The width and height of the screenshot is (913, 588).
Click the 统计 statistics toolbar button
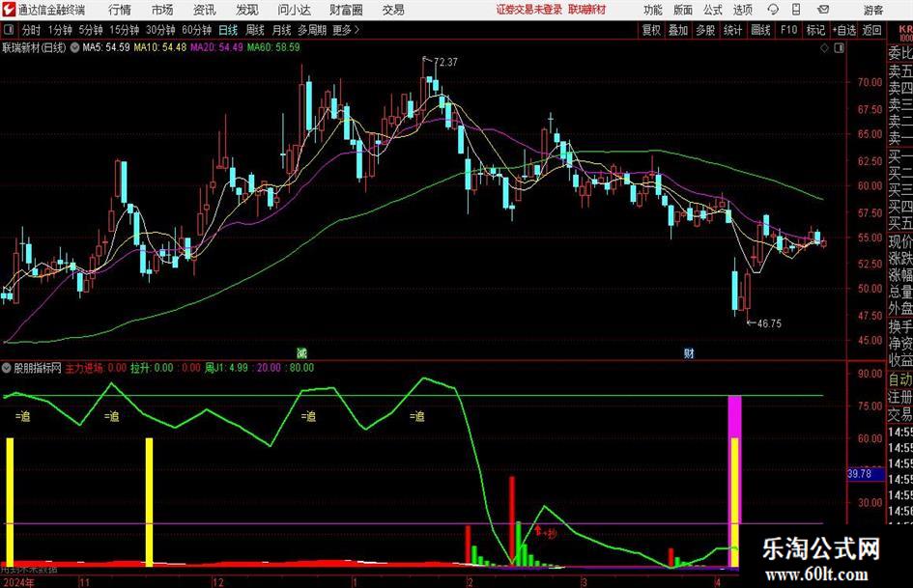(733, 30)
